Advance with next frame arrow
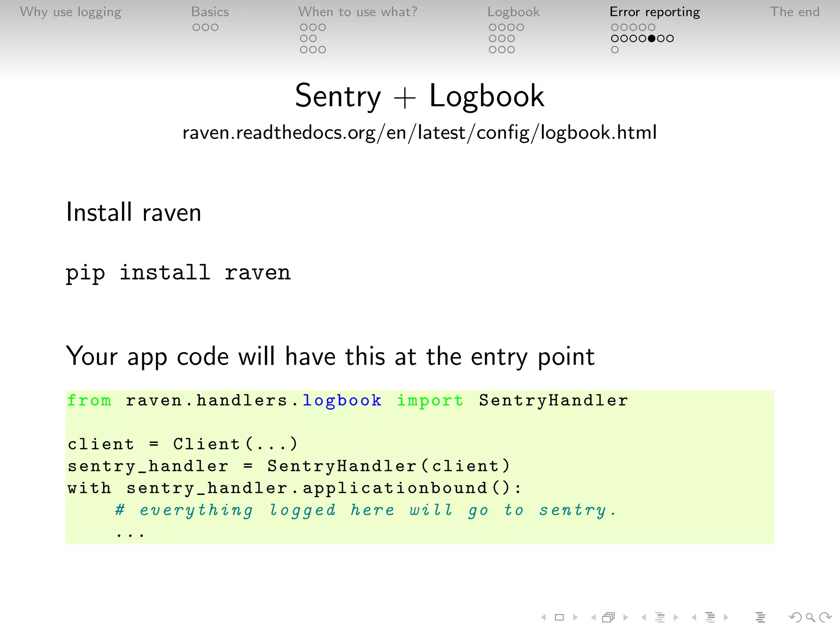The image size is (840, 630). (625, 617)
